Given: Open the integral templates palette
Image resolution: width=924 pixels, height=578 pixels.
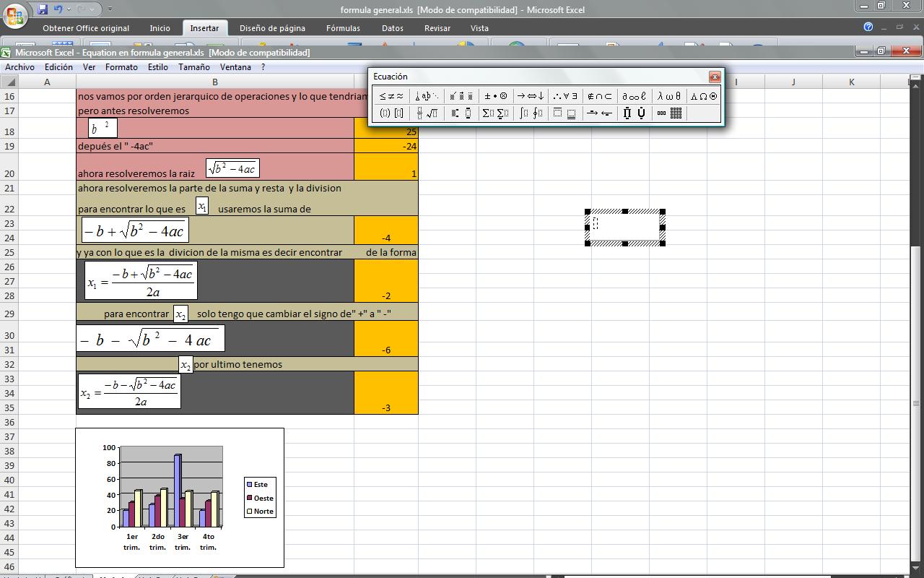Looking at the screenshot, I should coord(531,113).
